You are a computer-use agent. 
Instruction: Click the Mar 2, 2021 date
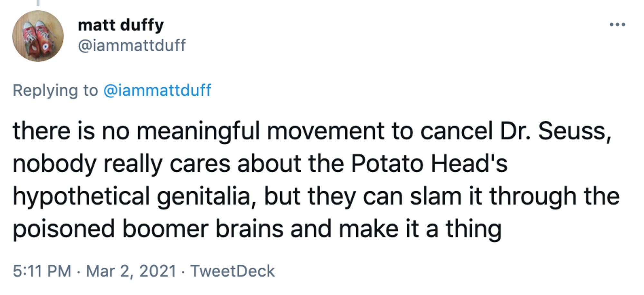point(131,271)
